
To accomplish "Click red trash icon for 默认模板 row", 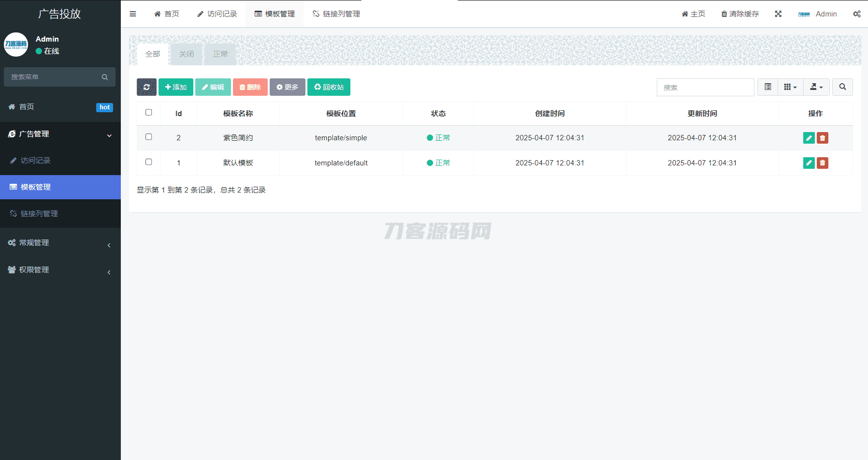I will pyautogui.click(x=823, y=163).
